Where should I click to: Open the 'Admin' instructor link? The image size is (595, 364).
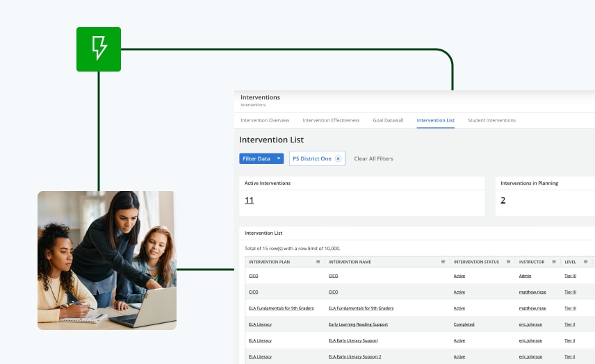pos(525,276)
